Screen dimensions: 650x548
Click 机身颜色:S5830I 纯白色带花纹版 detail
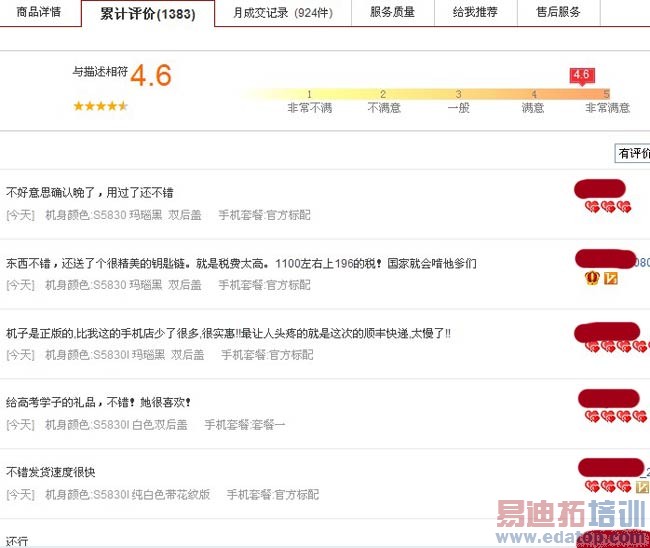click(x=127, y=495)
